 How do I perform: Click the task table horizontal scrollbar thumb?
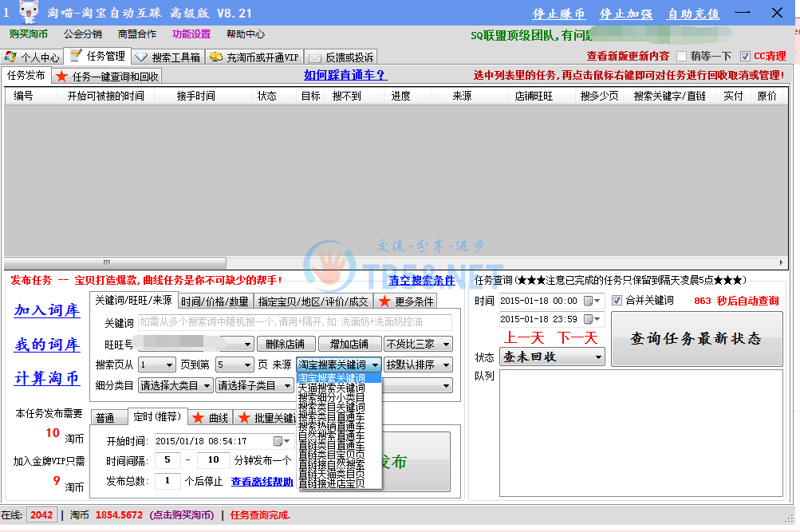click(x=116, y=262)
